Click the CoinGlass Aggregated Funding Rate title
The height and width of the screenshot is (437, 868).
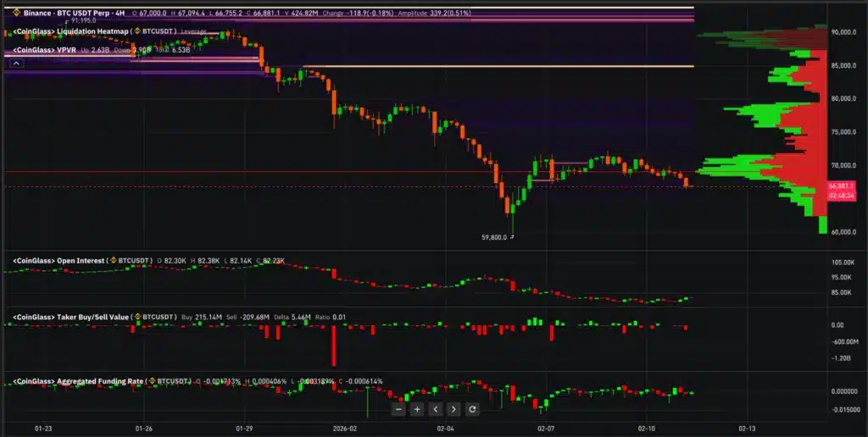pos(78,381)
